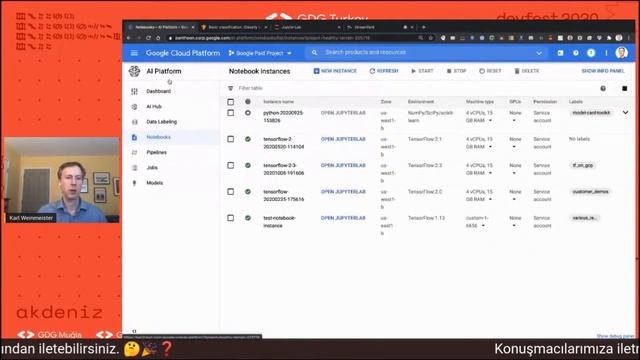
Task: Open JupyterLab for tensorflow-2-3-20201006
Action: click(x=343, y=165)
